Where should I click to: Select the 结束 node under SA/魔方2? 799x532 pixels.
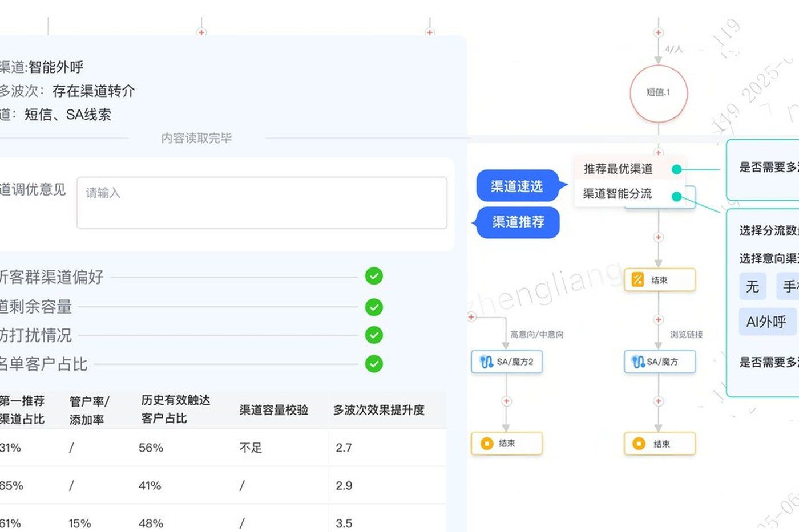(x=506, y=444)
